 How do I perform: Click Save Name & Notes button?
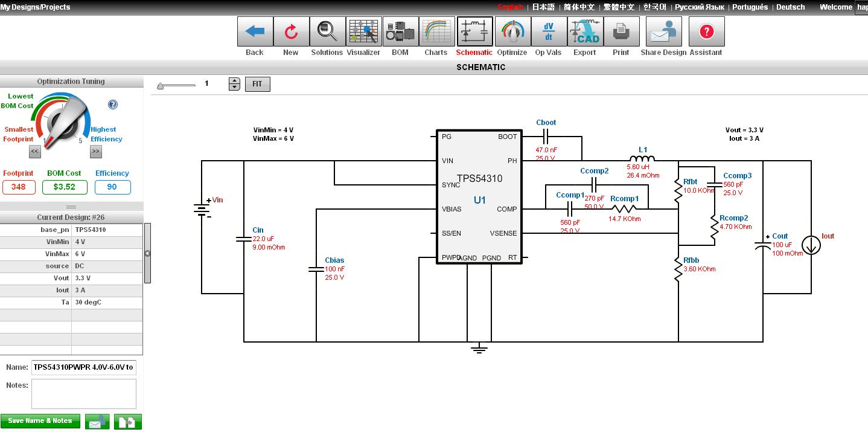pyautogui.click(x=40, y=421)
